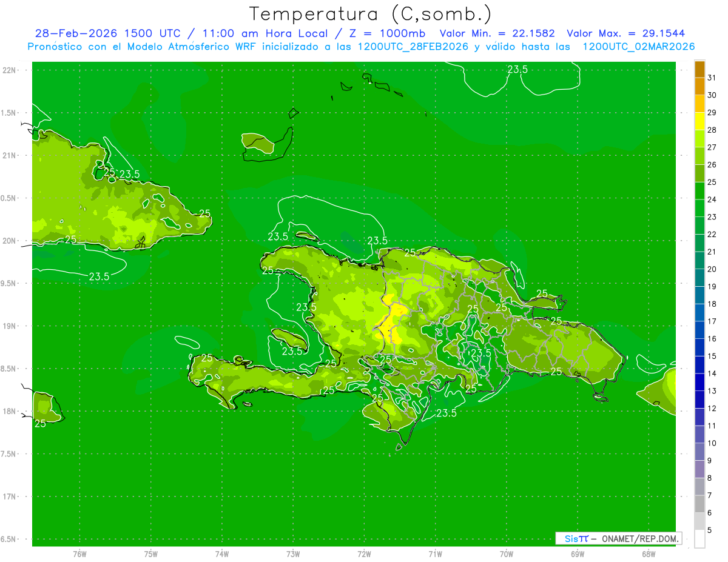Viewport: 728px width, 562px height.
Task: Click the 17N latitude axis label
Action: pyautogui.click(x=10, y=497)
